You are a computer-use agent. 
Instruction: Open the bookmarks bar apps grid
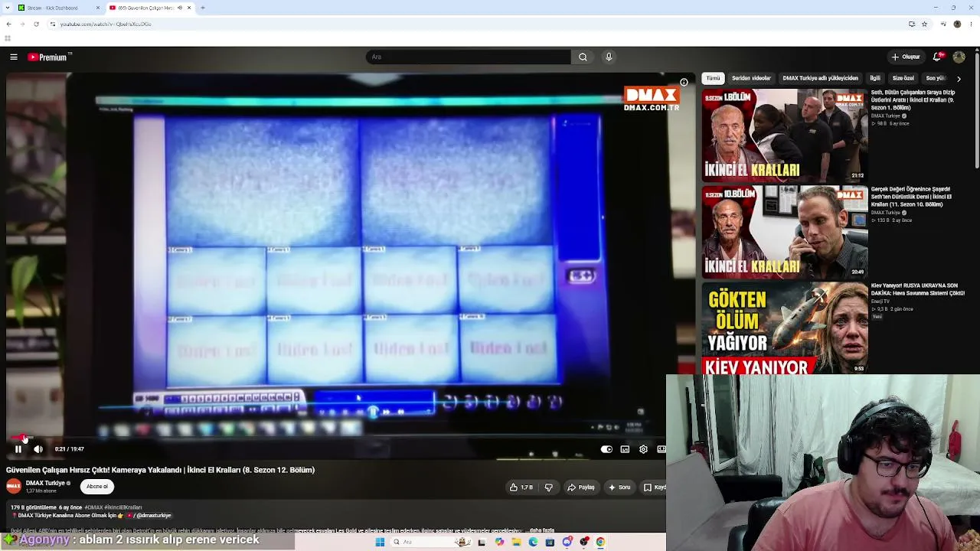click(8, 38)
